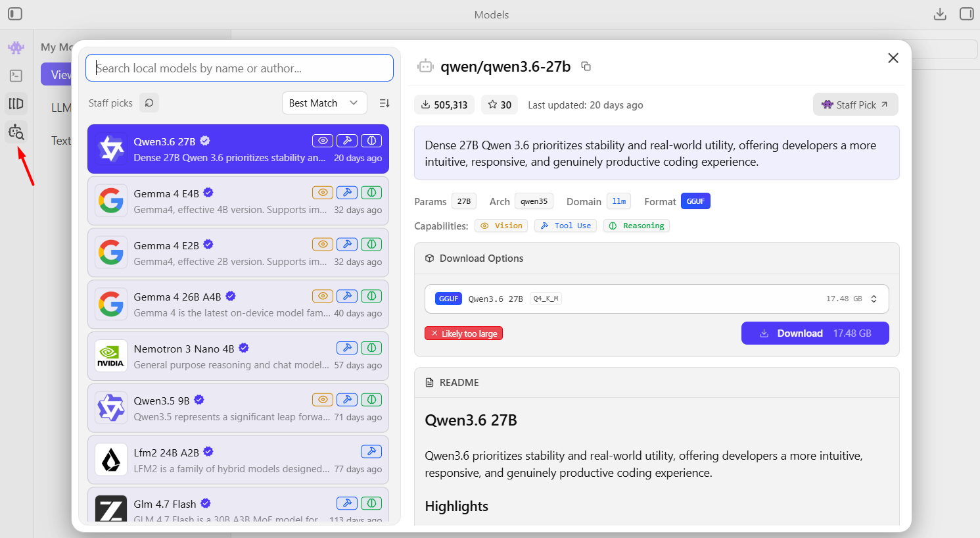The width and height of the screenshot is (980, 538).
Task: Click the reasoning icon on the Qwen3.6 27B row
Action: (371, 141)
